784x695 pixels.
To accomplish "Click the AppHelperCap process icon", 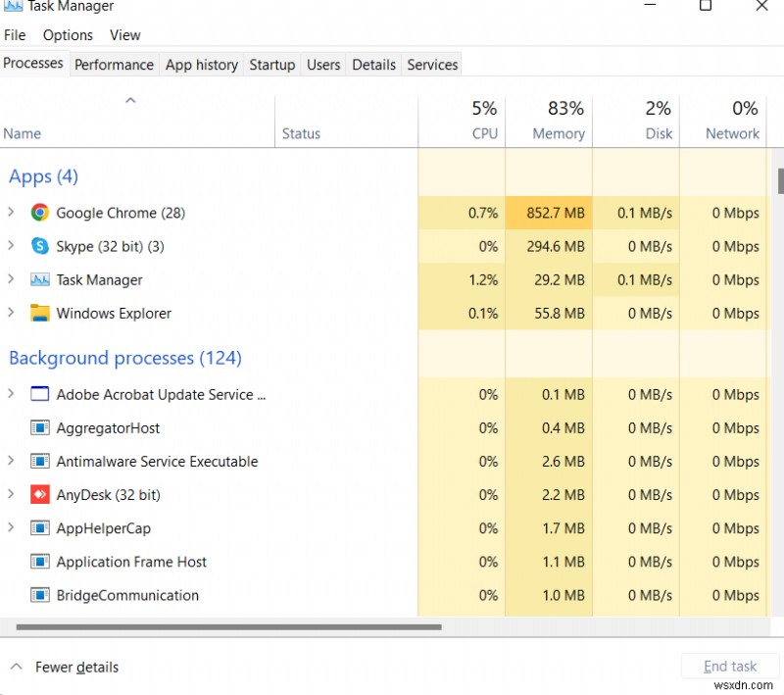I will click(39, 528).
